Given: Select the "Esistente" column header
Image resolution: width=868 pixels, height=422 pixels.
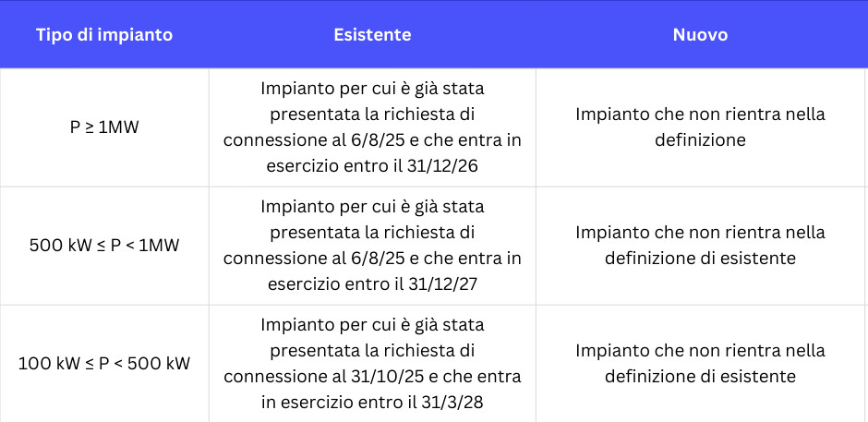Looking at the screenshot, I should pyautogui.click(x=372, y=35).
